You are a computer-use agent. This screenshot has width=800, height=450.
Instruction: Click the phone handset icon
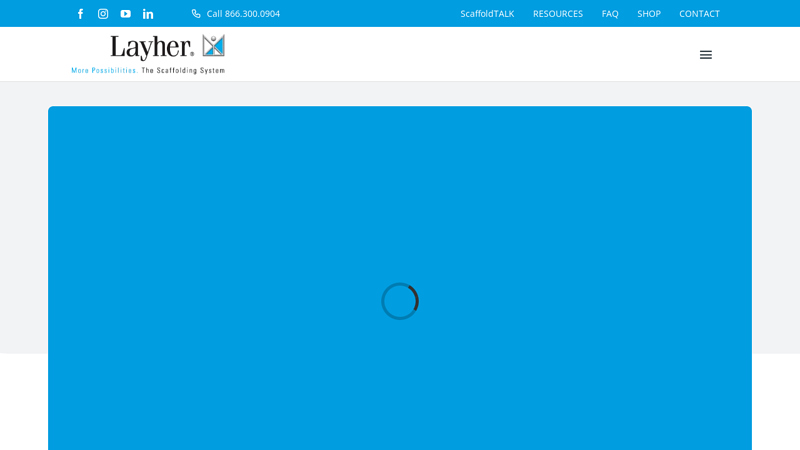click(x=196, y=14)
